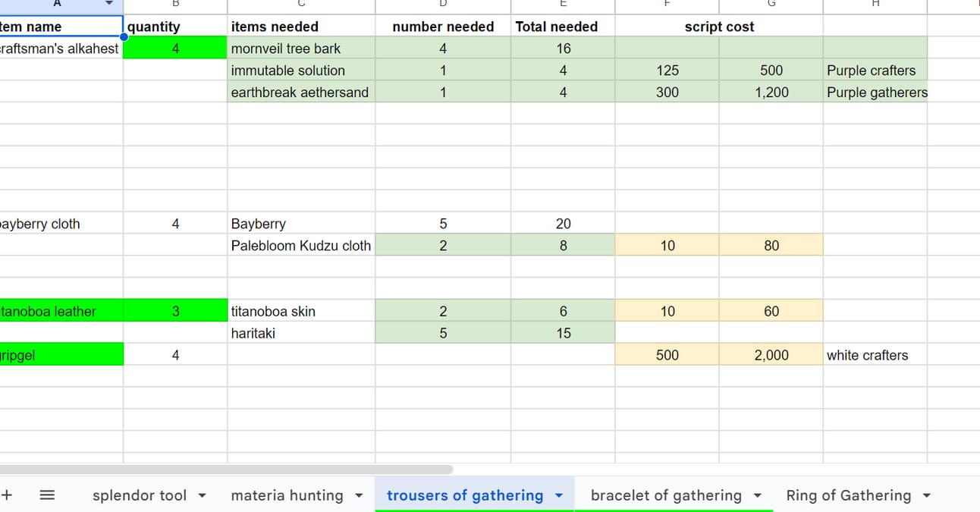Select the 1,200 total cost cell

(x=771, y=93)
